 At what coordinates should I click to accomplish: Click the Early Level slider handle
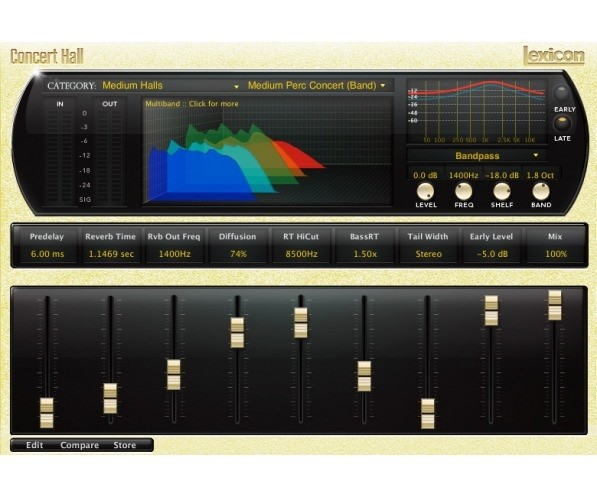[x=491, y=310]
